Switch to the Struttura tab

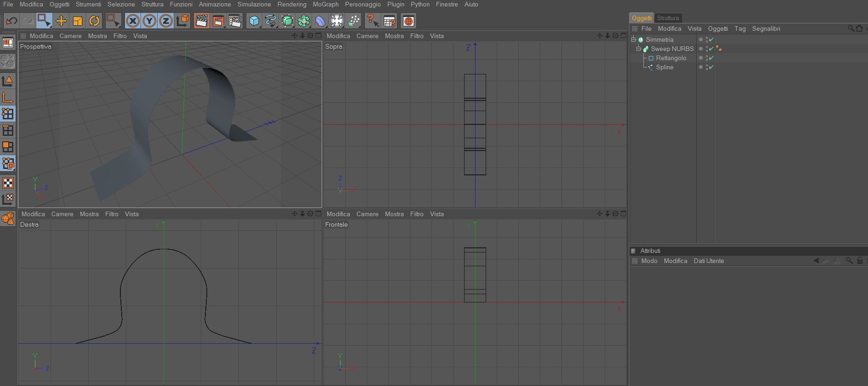click(668, 18)
